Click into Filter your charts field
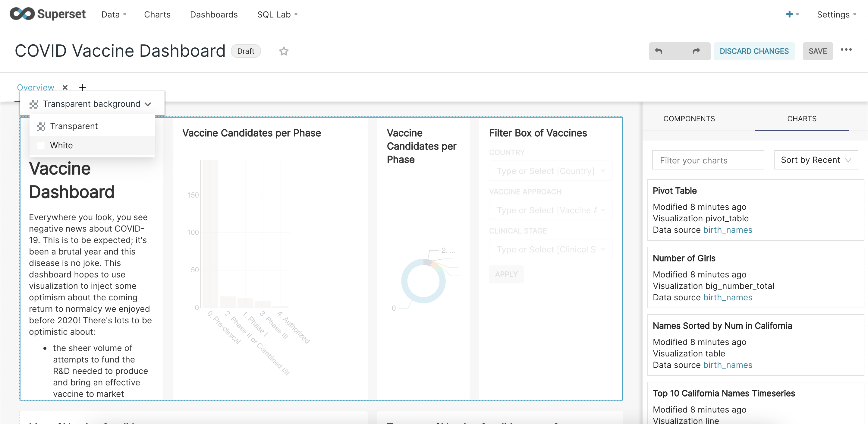Image resolution: width=868 pixels, height=424 pixels. (708, 160)
